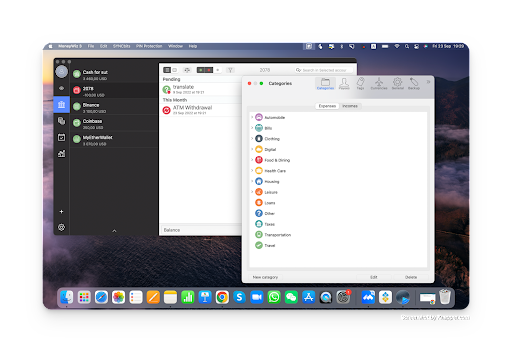Open the pending translate transaction

coord(201,89)
